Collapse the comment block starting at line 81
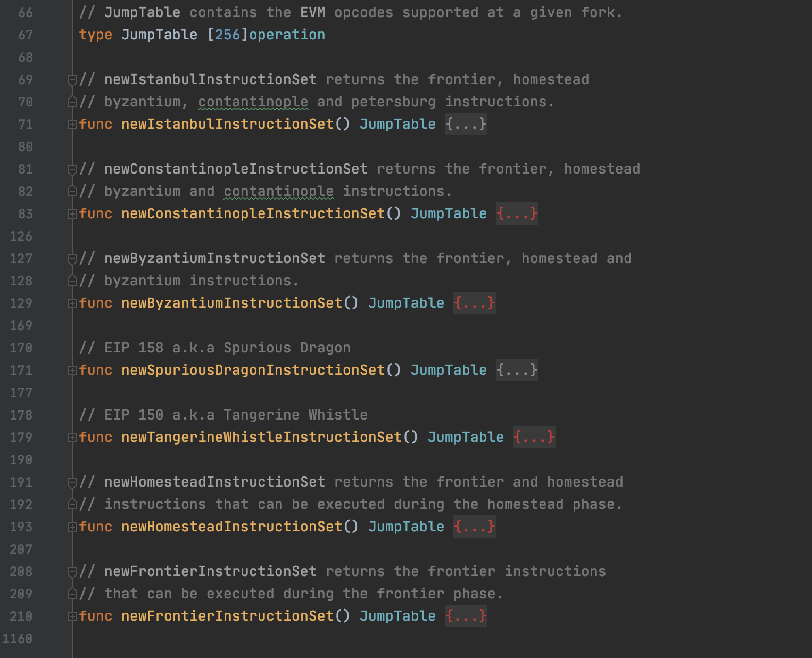Screen dimensions: 812x658 72,169
